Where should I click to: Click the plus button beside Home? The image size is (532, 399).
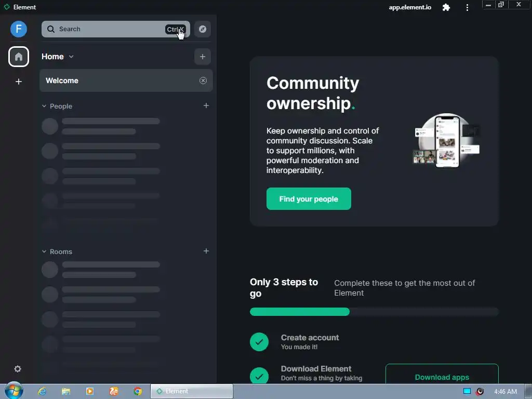coord(203,57)
